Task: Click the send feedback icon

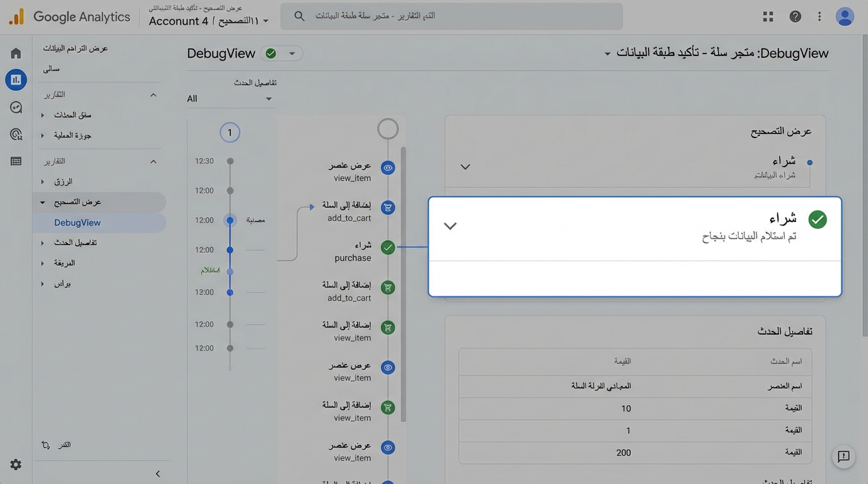Action: [x=843, y=457]
